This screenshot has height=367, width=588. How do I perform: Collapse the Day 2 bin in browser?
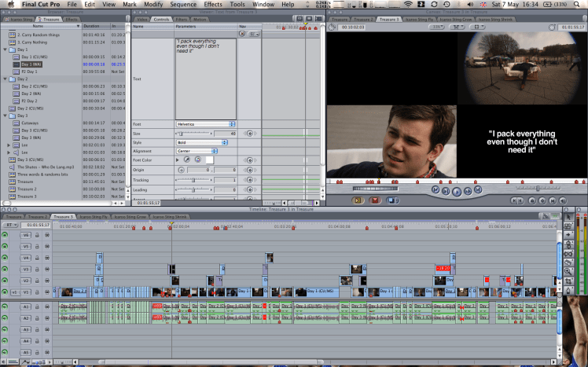point(6,79)
